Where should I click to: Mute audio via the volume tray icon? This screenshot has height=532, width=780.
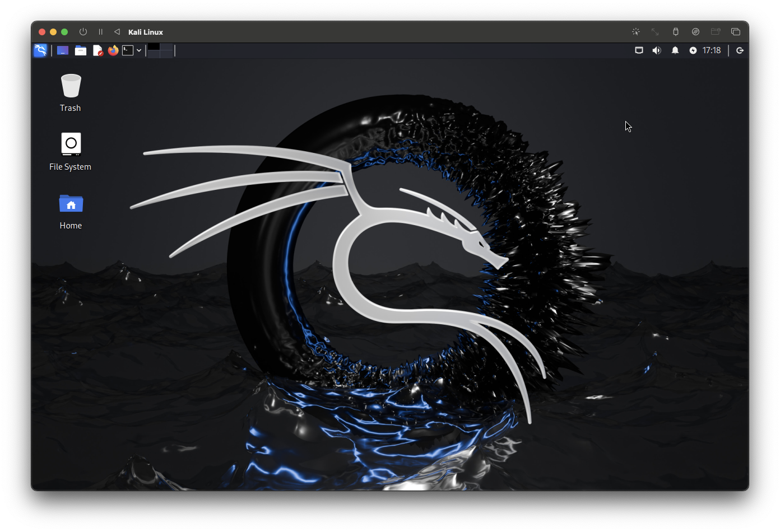click(656, 50)
